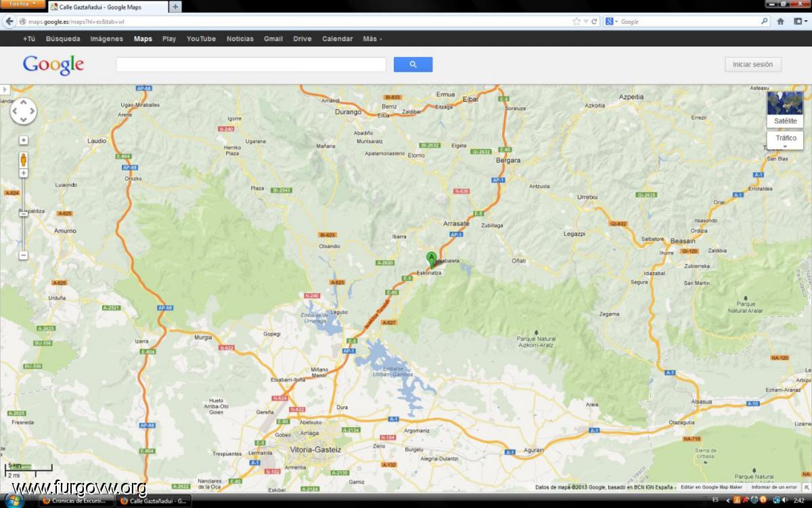
Task: Click the Alsasua label on the map
Action: [702, 402]
